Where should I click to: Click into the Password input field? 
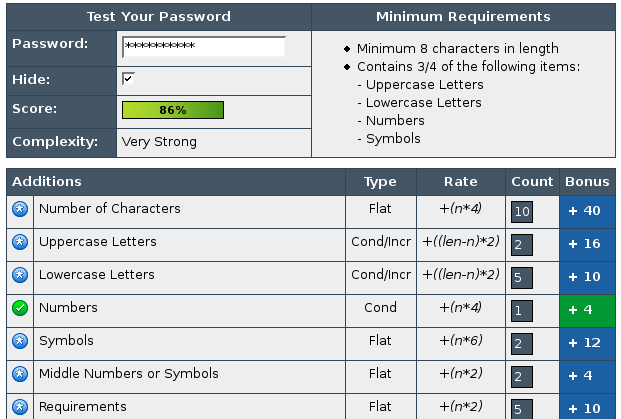point(203,47)
